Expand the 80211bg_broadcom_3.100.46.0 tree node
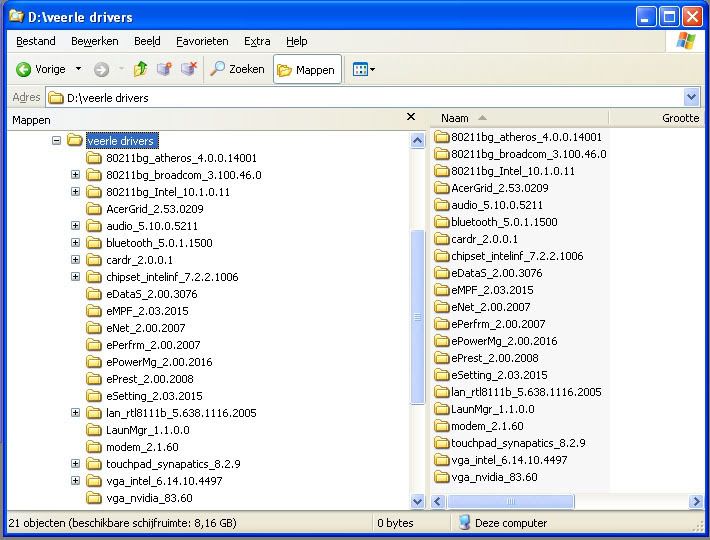710x540 pixels. point(75,175)
